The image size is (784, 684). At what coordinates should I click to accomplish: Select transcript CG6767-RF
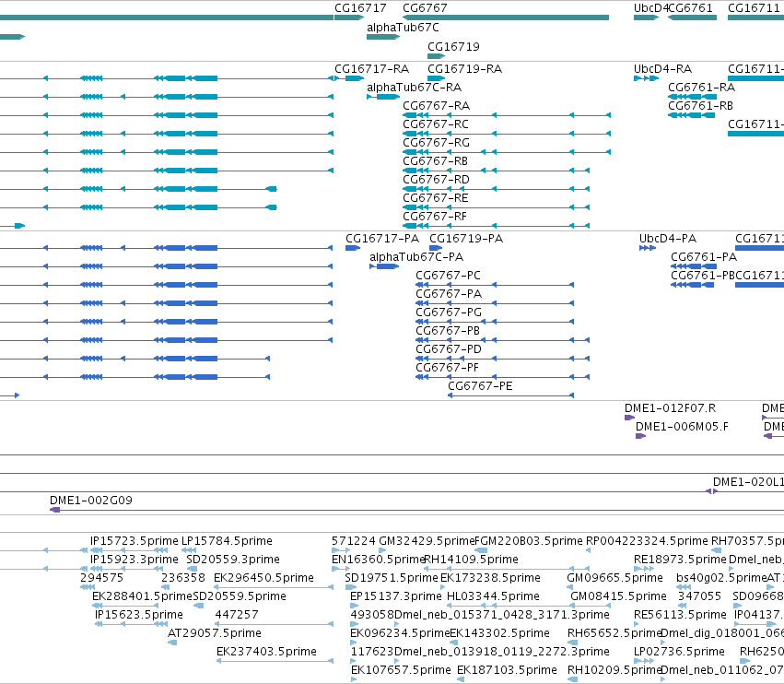point(435,217)
